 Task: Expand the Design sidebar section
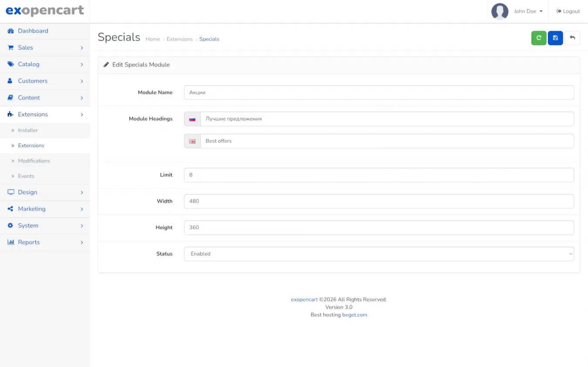[x=27, y=192]
